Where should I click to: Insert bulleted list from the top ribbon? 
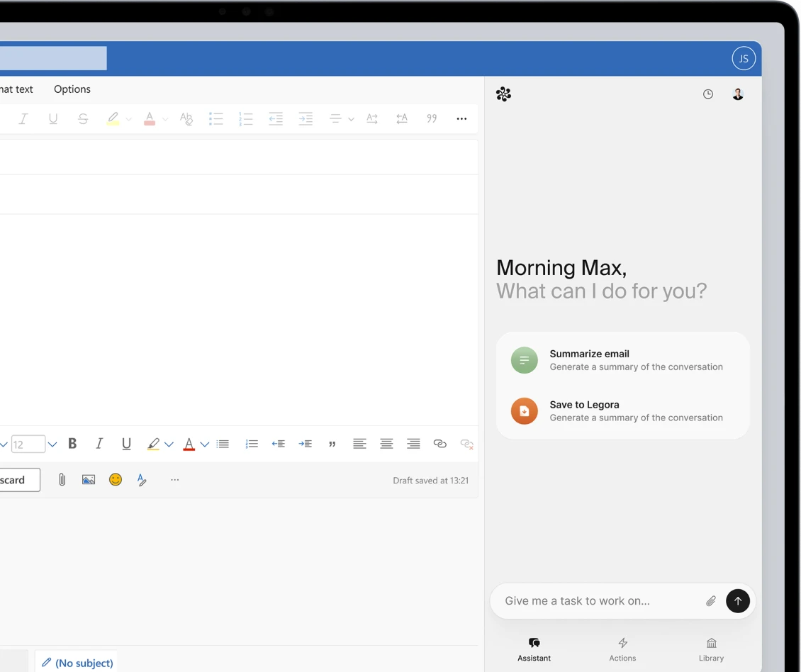[215, 118]
